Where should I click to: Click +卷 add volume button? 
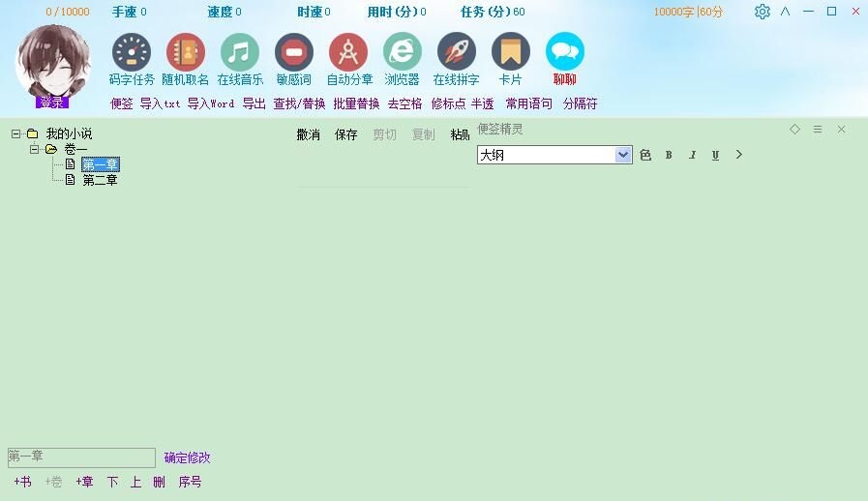pyautogui.click(x=53, y=483)
